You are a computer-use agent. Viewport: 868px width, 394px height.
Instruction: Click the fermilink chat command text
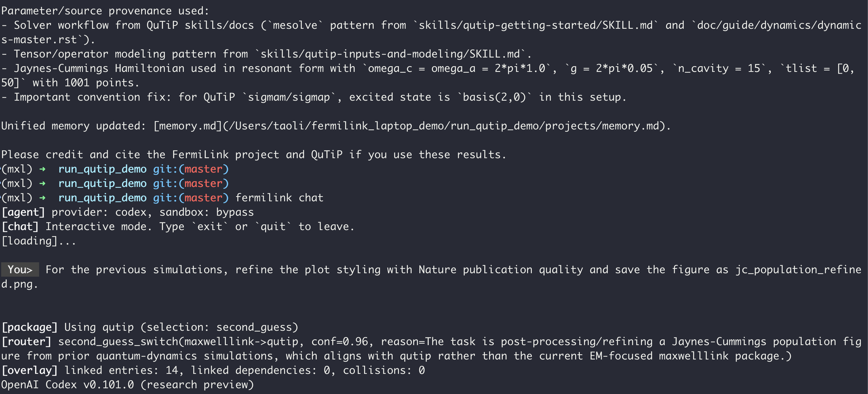(279, 198)
